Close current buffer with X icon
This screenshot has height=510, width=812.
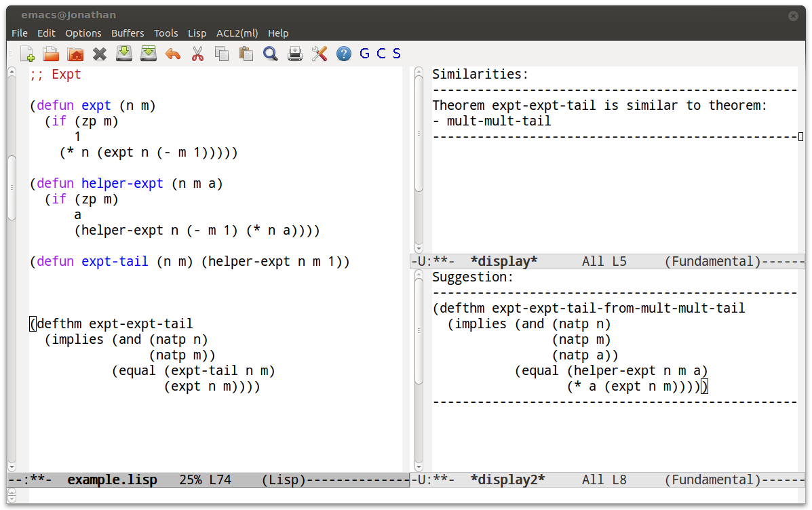click(100, 54)
